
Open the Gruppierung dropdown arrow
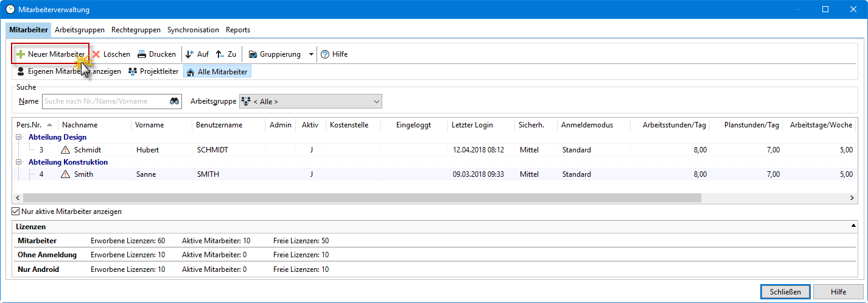click(x=311, y=54)
